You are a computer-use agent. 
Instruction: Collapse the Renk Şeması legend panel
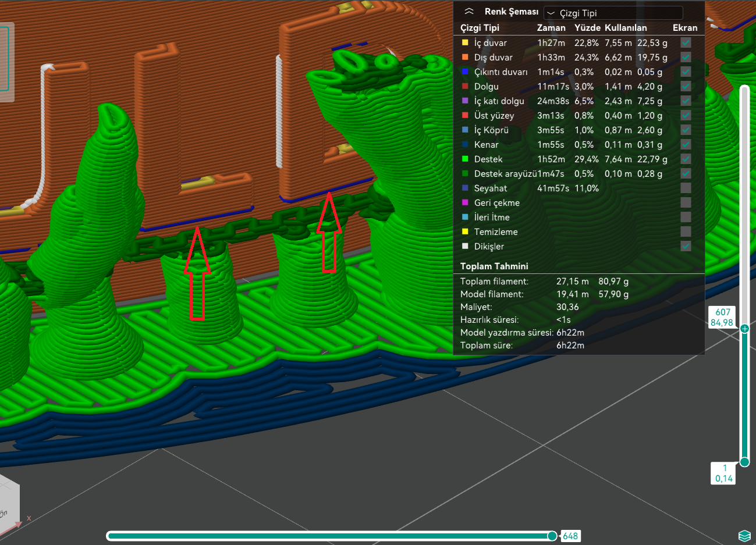(x=469, y=12)
